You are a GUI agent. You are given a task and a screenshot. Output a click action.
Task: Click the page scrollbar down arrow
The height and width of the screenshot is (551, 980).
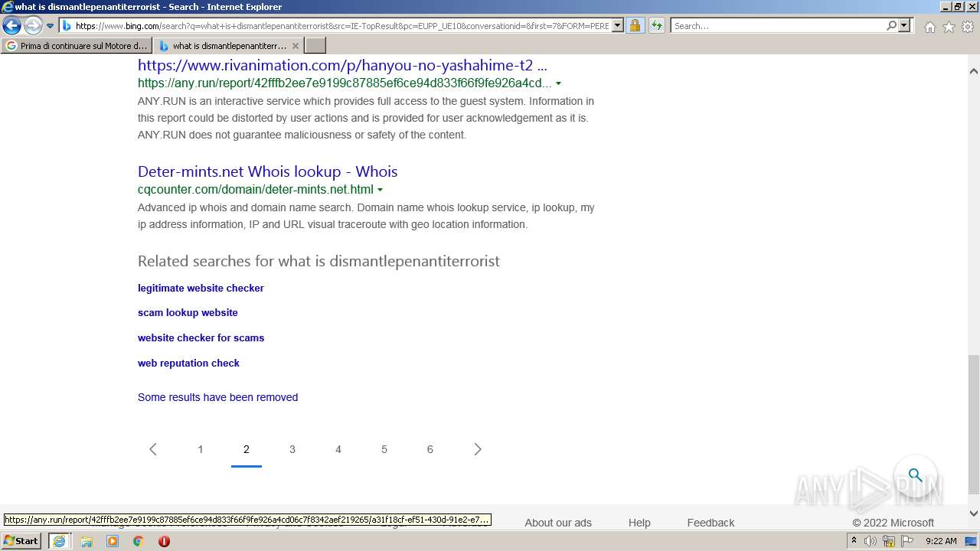(973, 514)
